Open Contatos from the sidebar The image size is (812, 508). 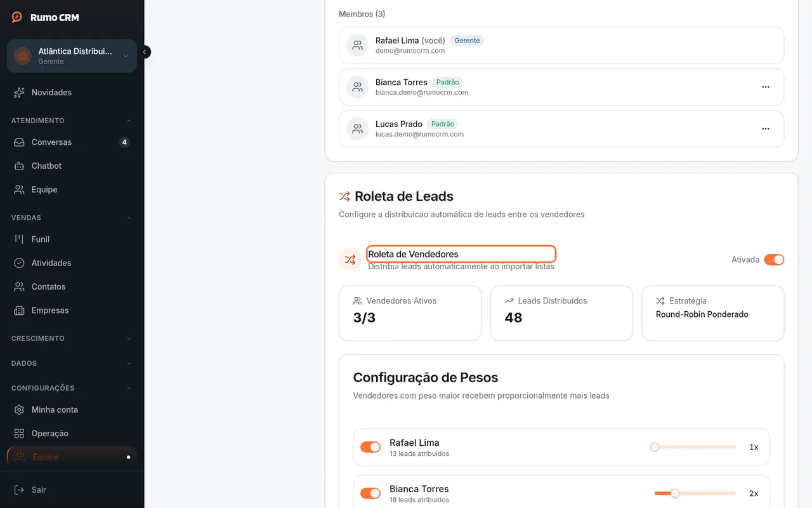[72, 286]
